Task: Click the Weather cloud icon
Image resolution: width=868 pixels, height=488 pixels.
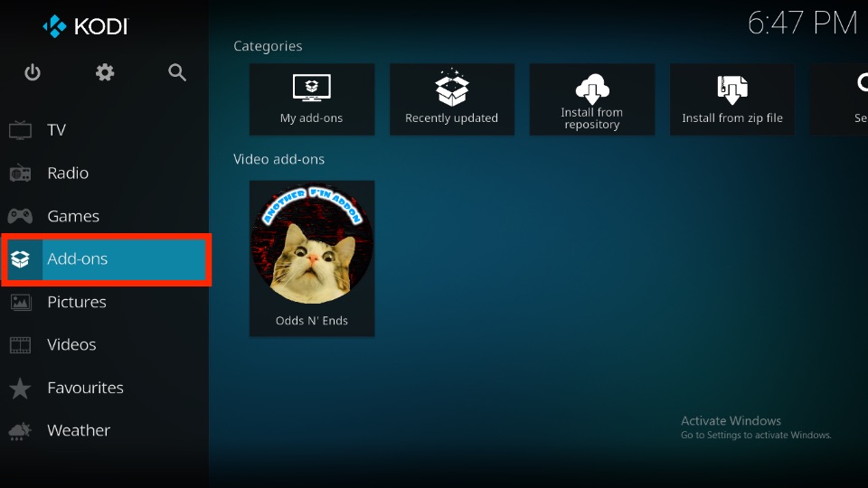Action: point(21,431)
